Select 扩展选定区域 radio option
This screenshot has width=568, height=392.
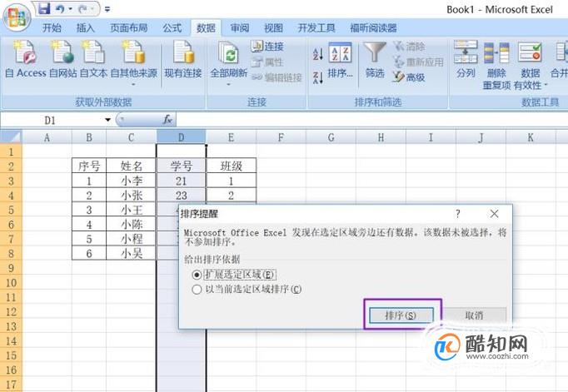tap(197, 275)
